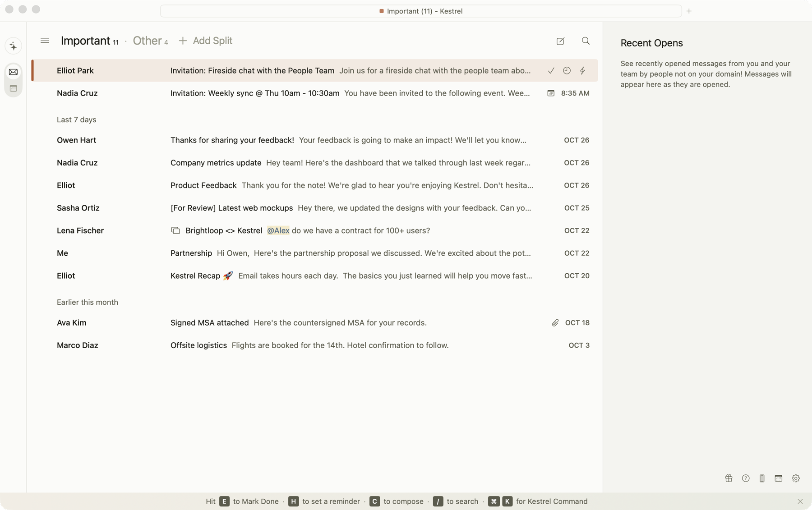The image size is (812, 510).
Task: Click attachment paperclip on Signed MSA email
Action: pyautogui.click(x=555, y=323)
